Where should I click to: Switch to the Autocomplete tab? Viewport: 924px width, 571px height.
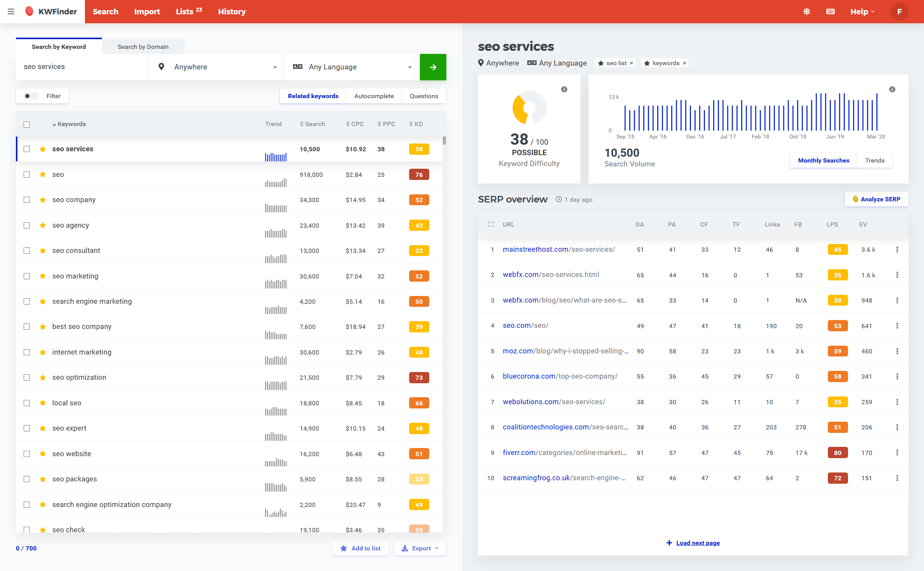point(374,96)
